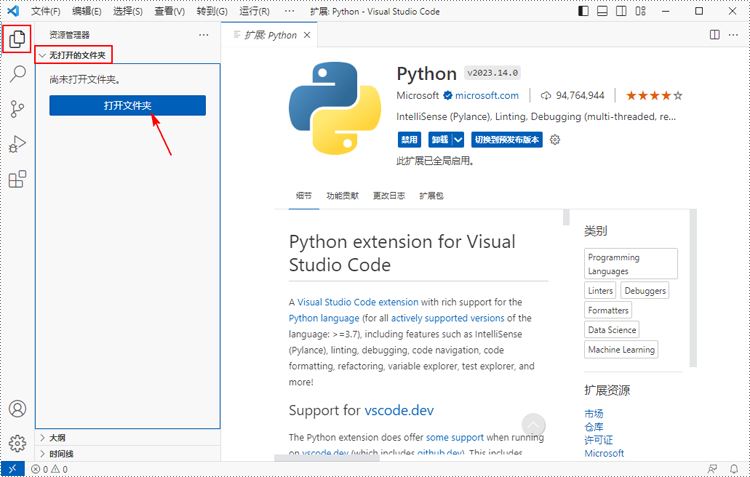The height and width of the screenshot is (477, 750).
Task: Open the Manage gear in activity bar
Action: [17, 443]
